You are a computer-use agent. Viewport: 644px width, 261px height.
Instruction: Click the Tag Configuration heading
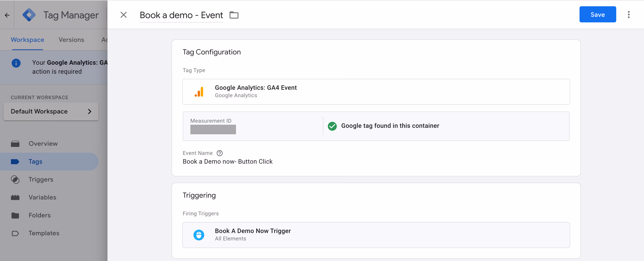(x=212, y=52)
